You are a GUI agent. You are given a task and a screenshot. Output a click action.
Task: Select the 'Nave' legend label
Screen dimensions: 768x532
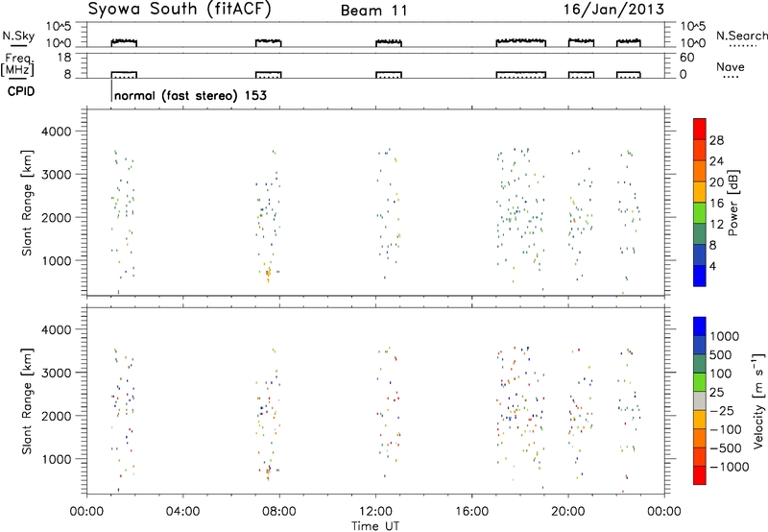point(731,66)
